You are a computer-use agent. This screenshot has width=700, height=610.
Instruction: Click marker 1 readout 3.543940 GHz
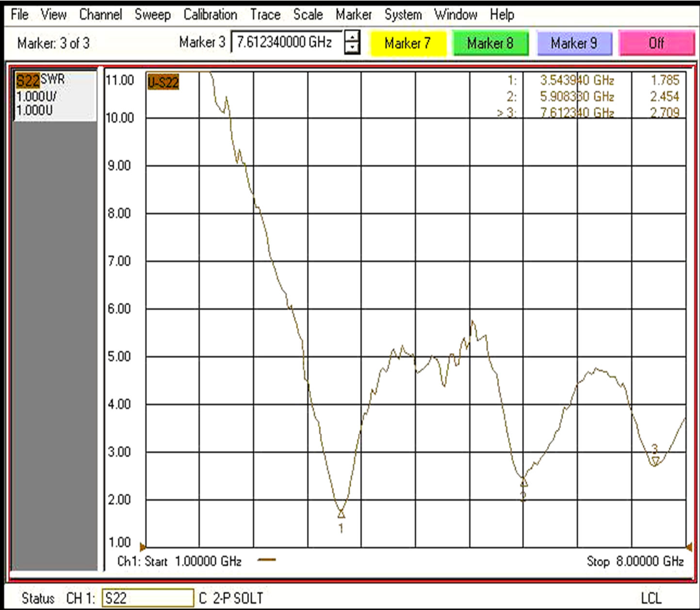[577, 80]
